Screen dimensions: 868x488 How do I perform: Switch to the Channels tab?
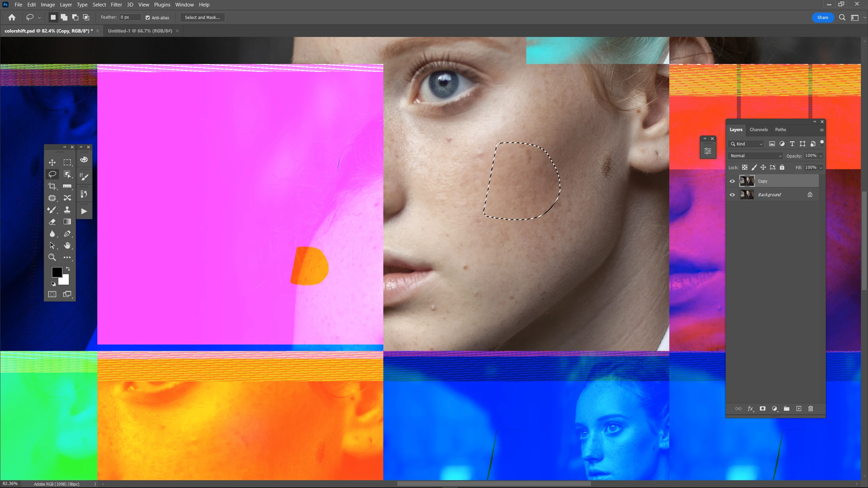pyautogui.click(x=758, y=130)
